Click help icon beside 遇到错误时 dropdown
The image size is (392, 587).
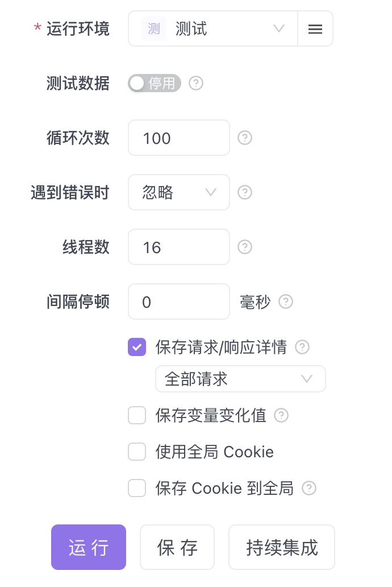pyautogui.click(x=245, y=192)
